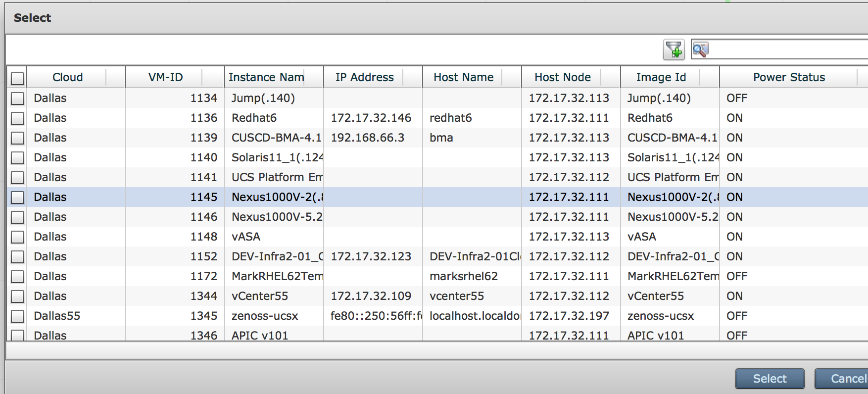Toggle the select-all header checkbox
This screenshot has width=868, height=394.
[17, 78]
